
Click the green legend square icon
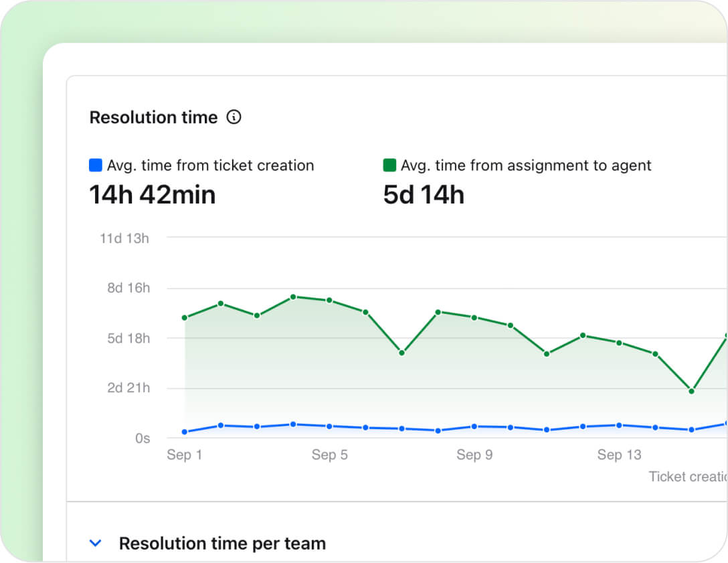[390, 164]
